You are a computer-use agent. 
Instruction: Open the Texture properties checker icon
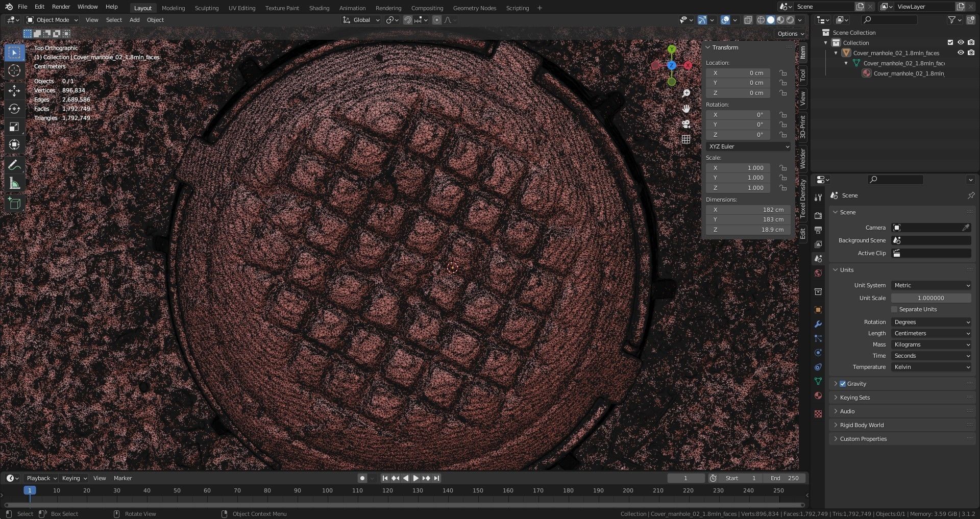pyautogui.click(x=818, y=414)
